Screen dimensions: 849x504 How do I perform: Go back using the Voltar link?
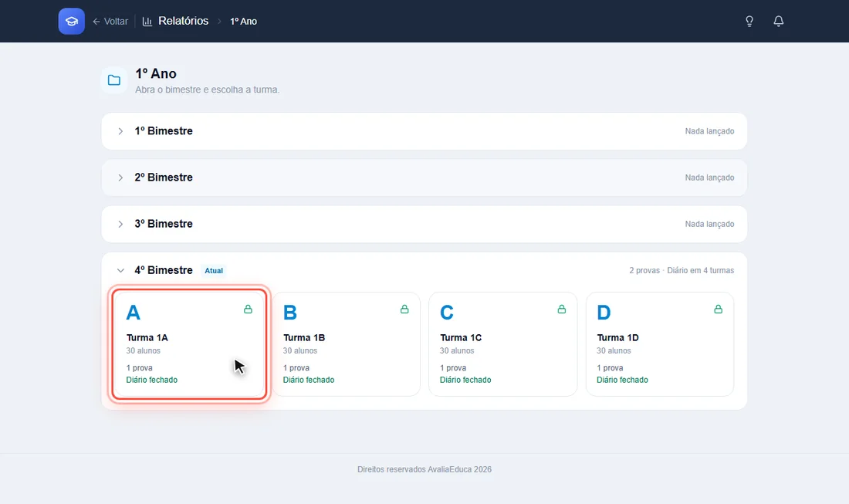(x=110, y=21)
